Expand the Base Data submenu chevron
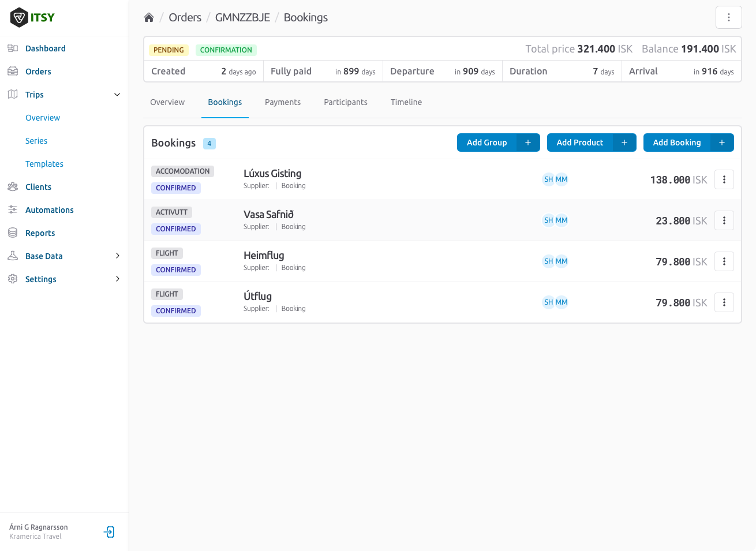The image size is (756, 551). click(117, 256)
